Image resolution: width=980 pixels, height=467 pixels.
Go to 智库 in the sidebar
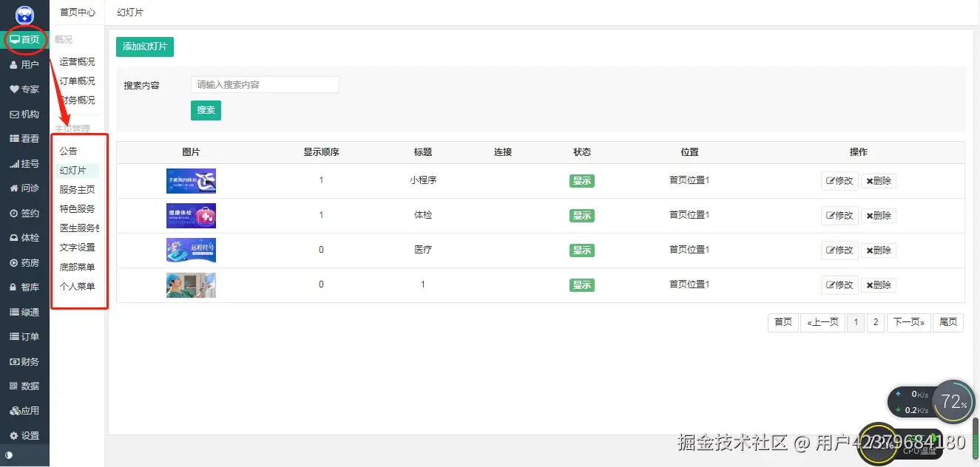24,287
